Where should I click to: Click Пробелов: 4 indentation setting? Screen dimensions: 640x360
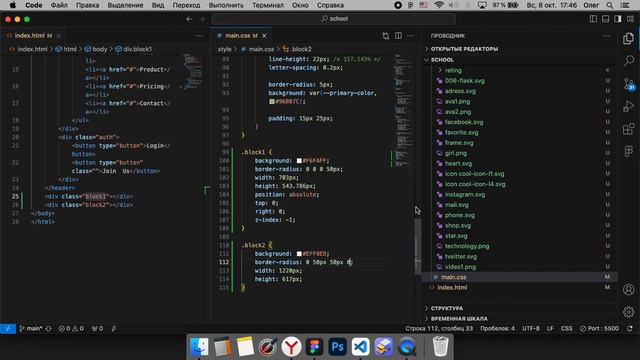498,329
